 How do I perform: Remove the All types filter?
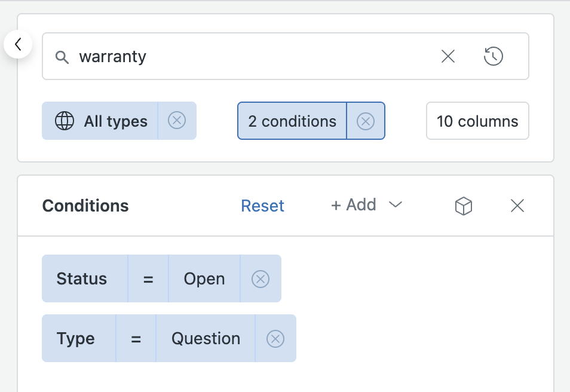(x=177, y=121)
